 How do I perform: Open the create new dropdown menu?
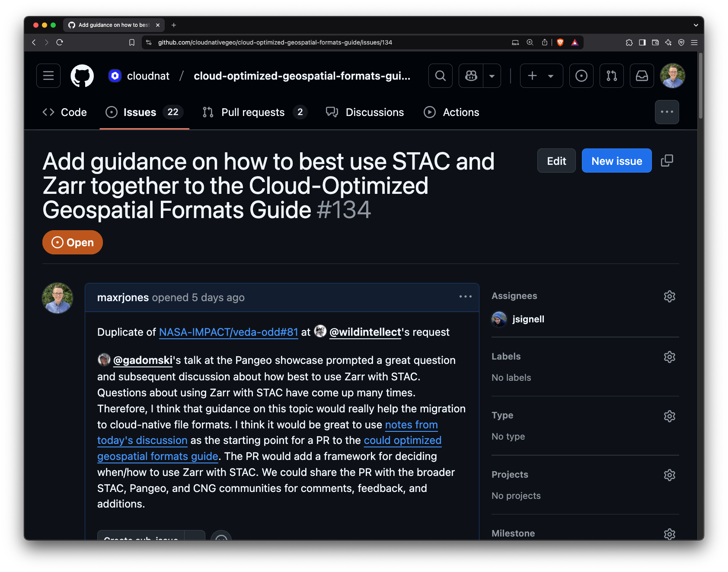pyautogui.click(x=541, y=76)
